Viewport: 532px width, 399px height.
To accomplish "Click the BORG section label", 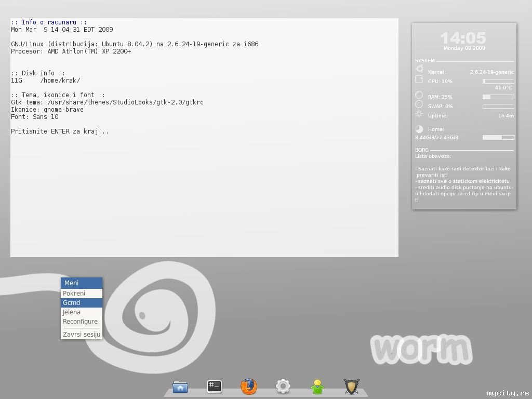I will click(422, 150).
